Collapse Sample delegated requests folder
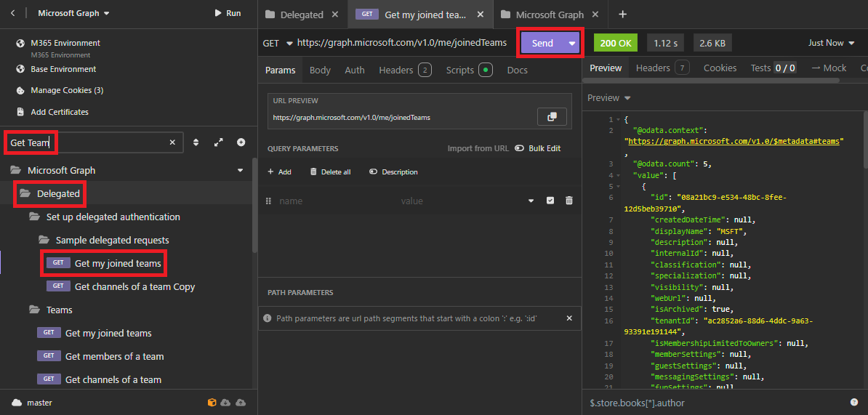The height and width of the screenshot is (415, 868). point(43,240)
